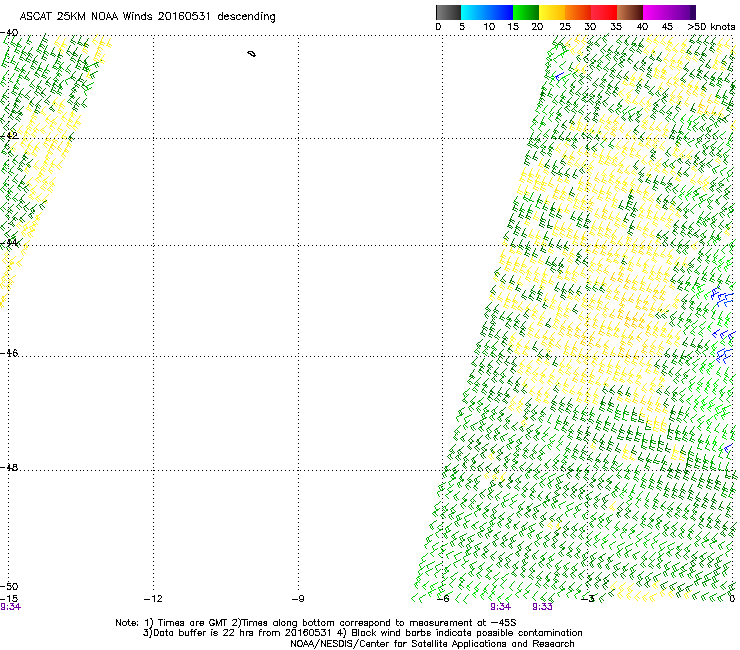Click the '10' label under the color bar
This screenshot has height=650, width=740.
489,27
